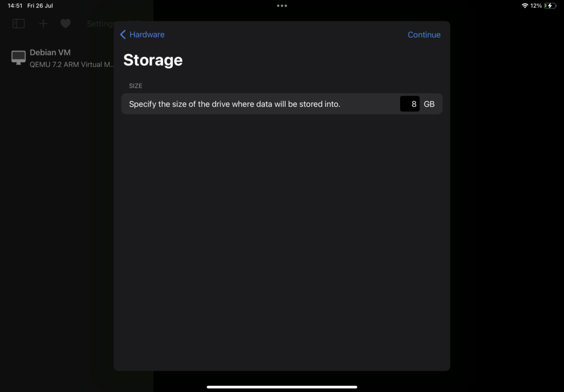Open the heart support icon
The width and height of the screenshot is (564, 392).
(x=66, y=24)
